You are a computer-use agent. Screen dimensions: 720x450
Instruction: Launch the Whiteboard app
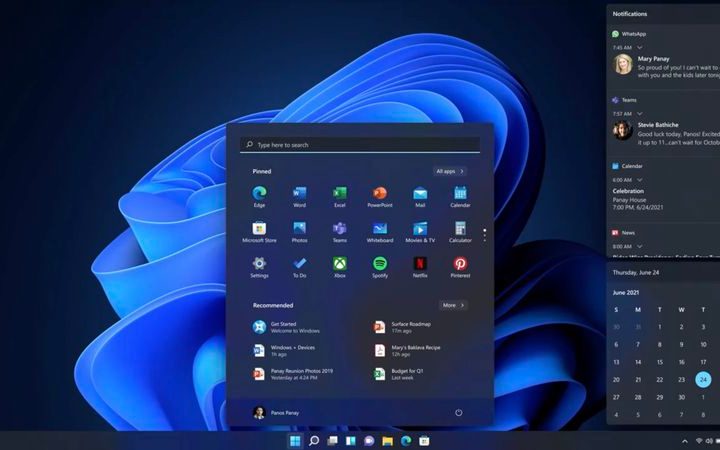point(380,232)
